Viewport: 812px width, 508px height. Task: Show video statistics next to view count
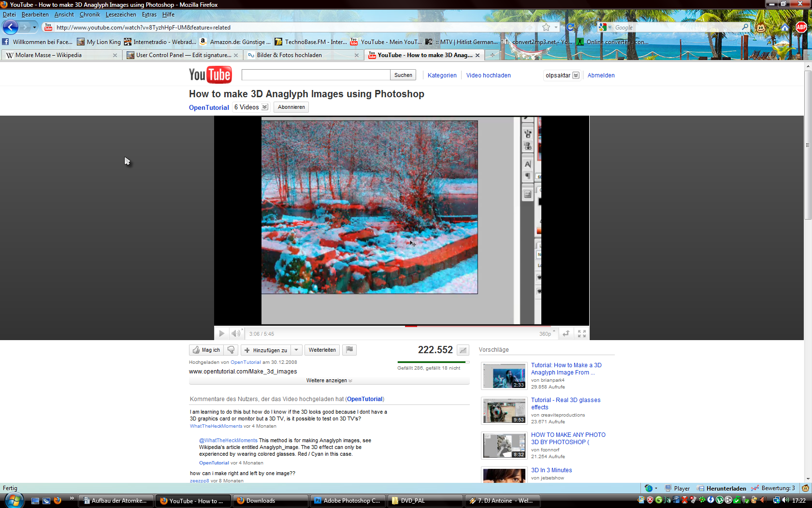coord(463,350)
